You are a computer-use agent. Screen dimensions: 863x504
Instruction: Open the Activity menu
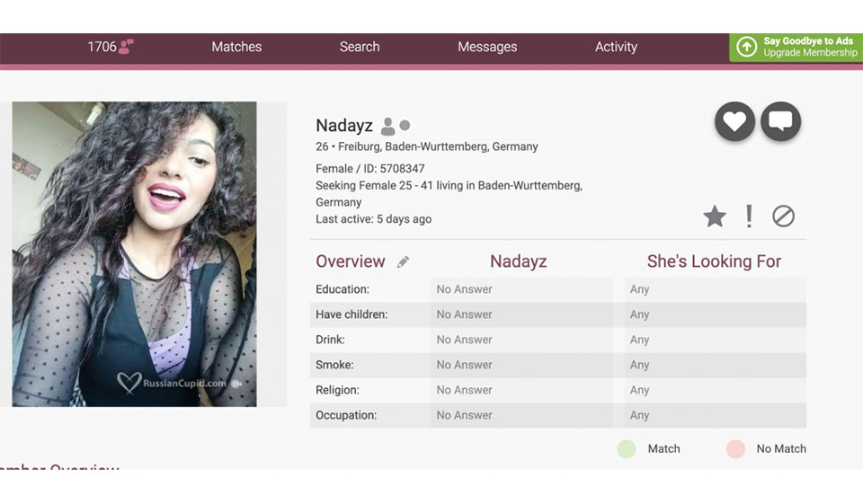point(616,47)
